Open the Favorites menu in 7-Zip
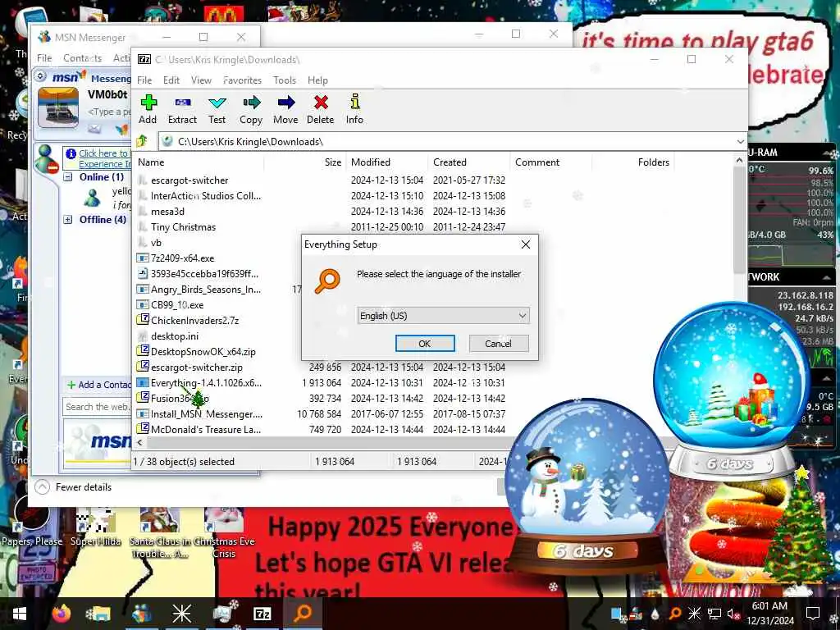 (x=242, y=80)
